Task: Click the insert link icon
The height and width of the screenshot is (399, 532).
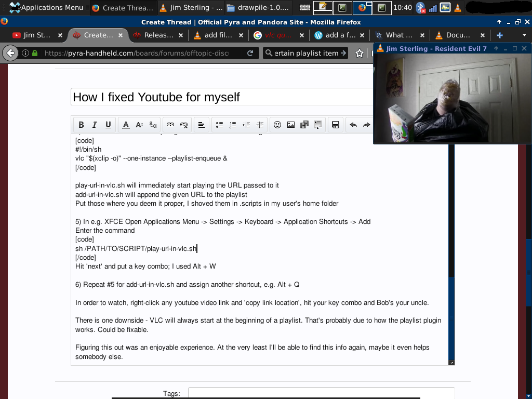Action: pos(170,125)
